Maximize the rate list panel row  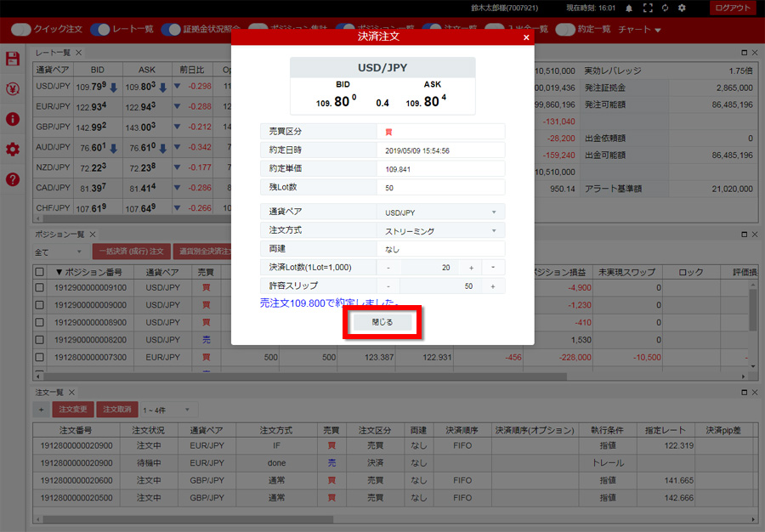tap(744, 53)
